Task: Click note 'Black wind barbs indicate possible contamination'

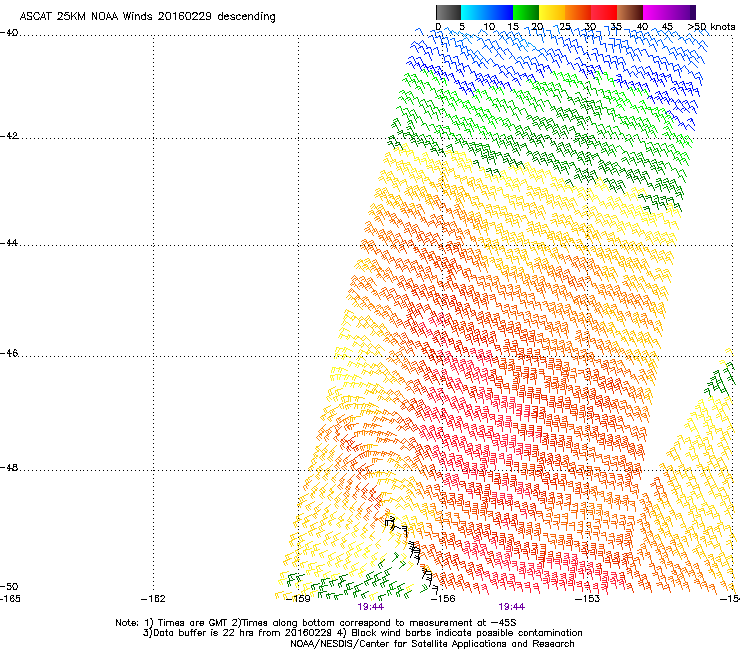Action: 466,633
